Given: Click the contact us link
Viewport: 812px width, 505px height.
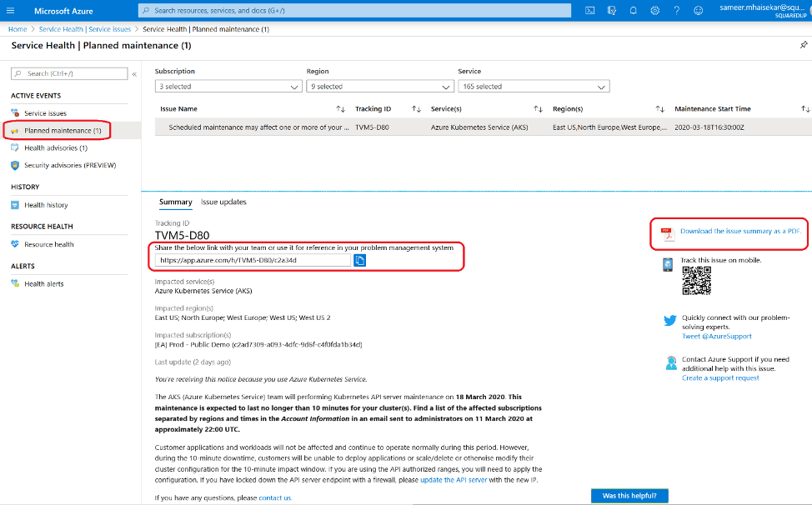Looking at the screenshot, I should coord(275,497).
